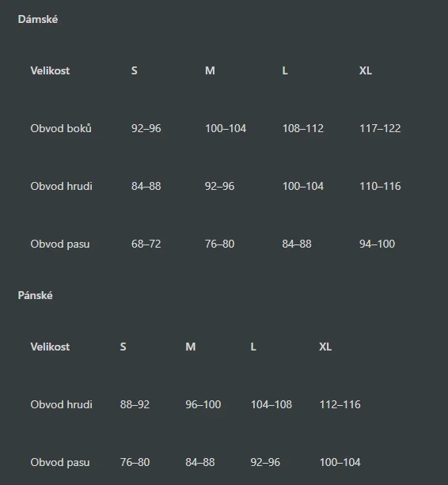
Task: Click the men's L size header
Action: click(x=253, y=347)
